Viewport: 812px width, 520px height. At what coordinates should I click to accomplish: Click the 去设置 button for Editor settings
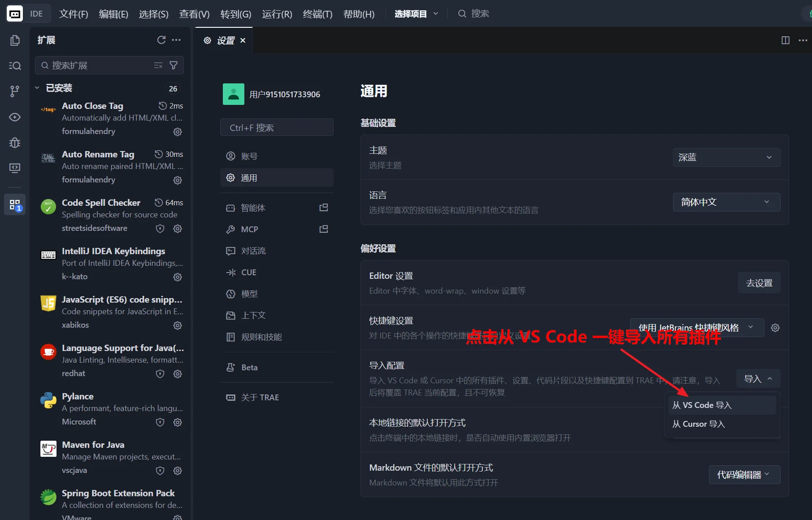pyautogui.click(x=759, y=283)
